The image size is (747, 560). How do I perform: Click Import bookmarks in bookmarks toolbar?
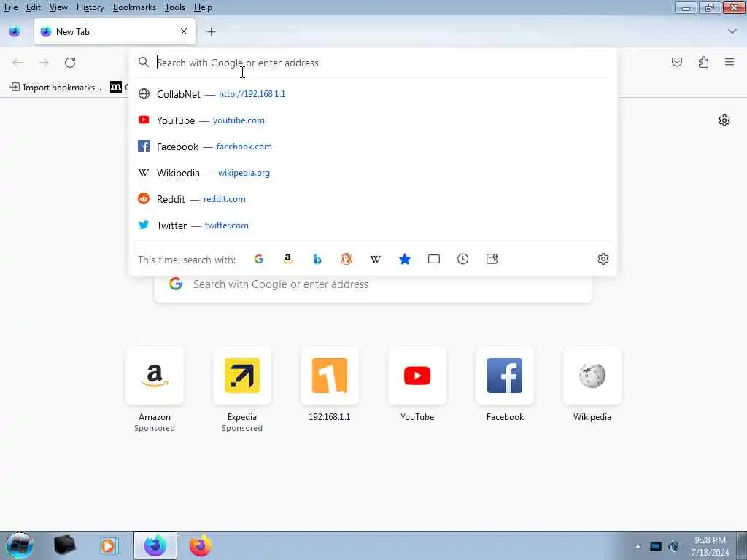coord(55,87)
